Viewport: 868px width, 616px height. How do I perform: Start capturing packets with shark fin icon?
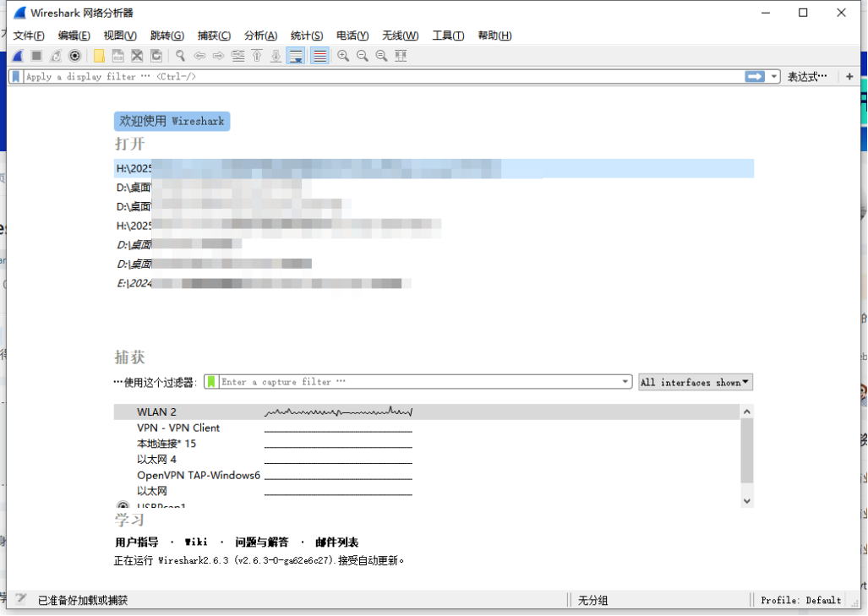[x=18, y=56]
